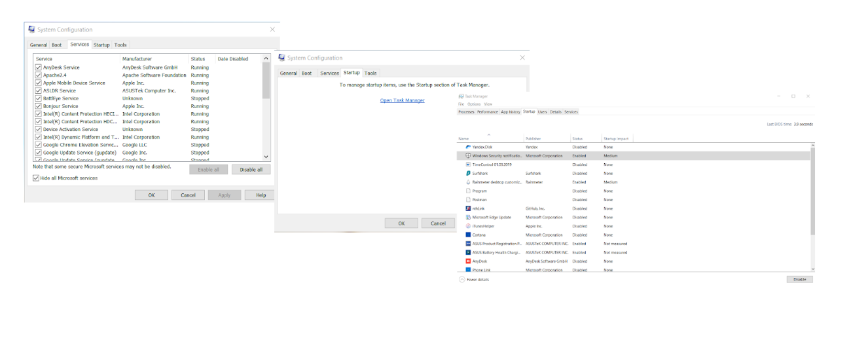Sort by Publisher column in Task Manager
The height and width of the screenshot is (346, 868).
547,139
